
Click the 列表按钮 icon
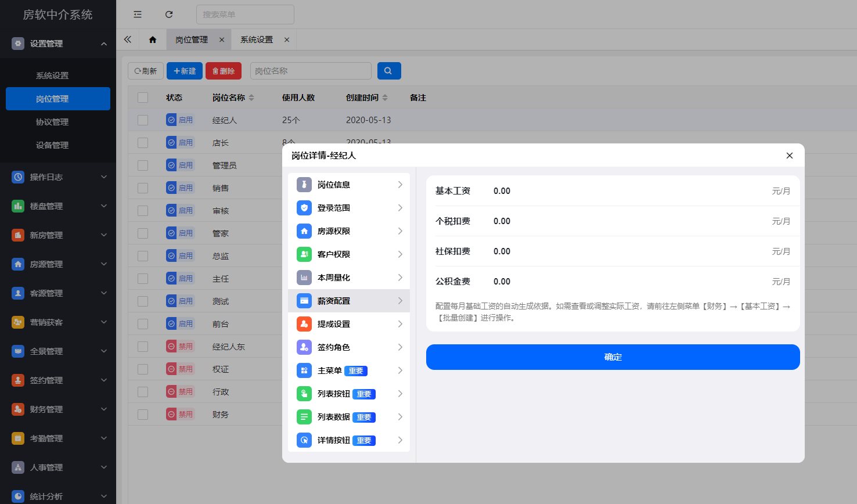point(304,394)
